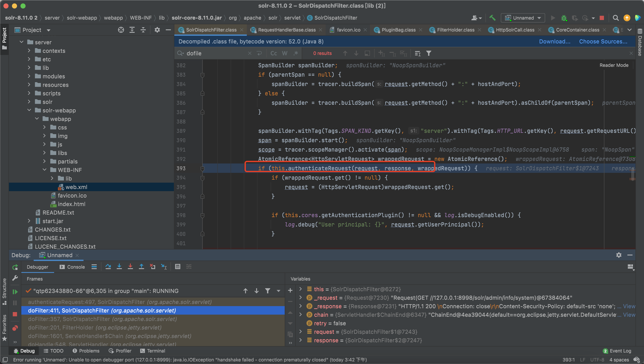Open the Terminal tool window tab
This screenshot has width=644, height=364.
pyautogui.click(x=152, y=351)
